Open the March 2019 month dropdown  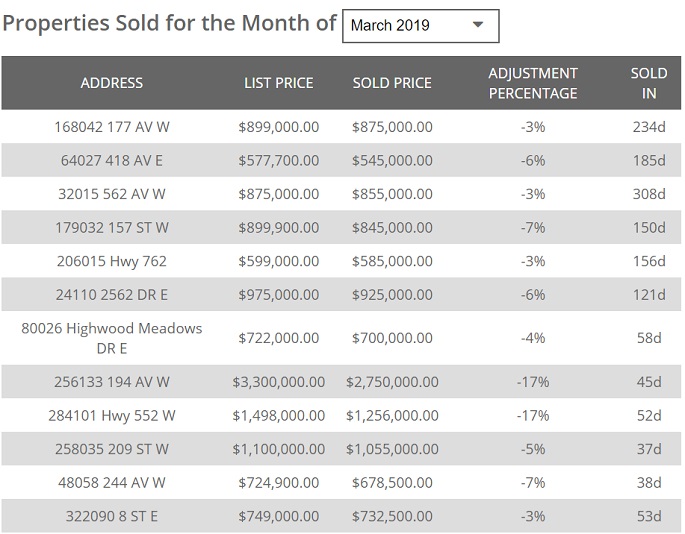coord(420,26)
